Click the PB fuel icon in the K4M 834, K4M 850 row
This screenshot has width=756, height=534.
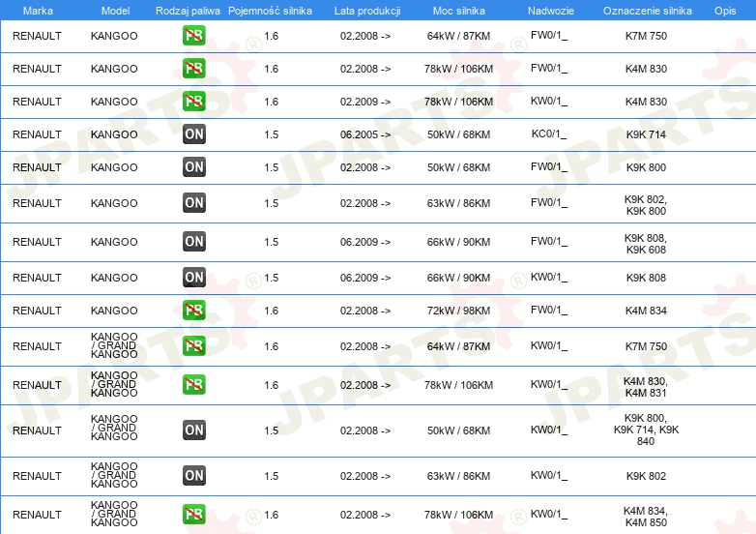(193, 514)
